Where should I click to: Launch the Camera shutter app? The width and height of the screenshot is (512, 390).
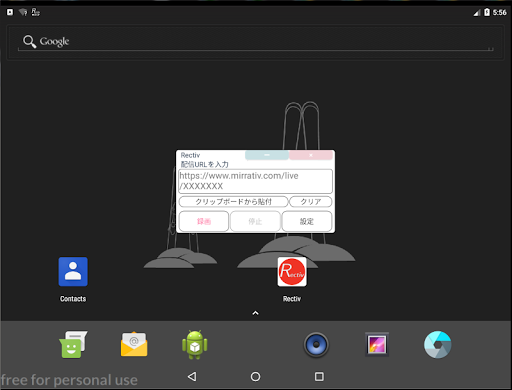click(438, 344)
